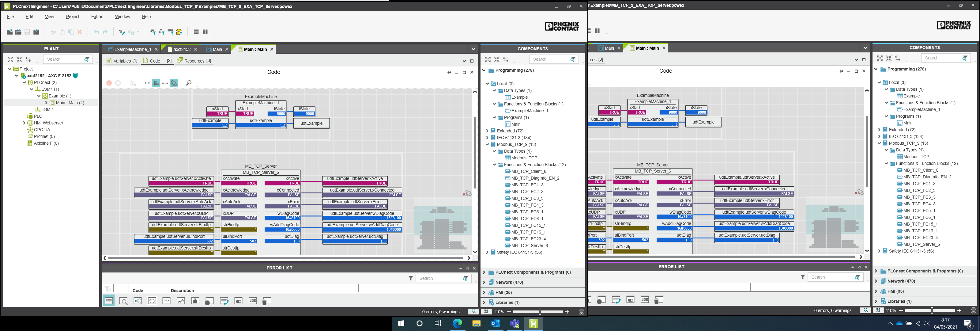Open the Logic Analyzer chart icon

[181, 301]
